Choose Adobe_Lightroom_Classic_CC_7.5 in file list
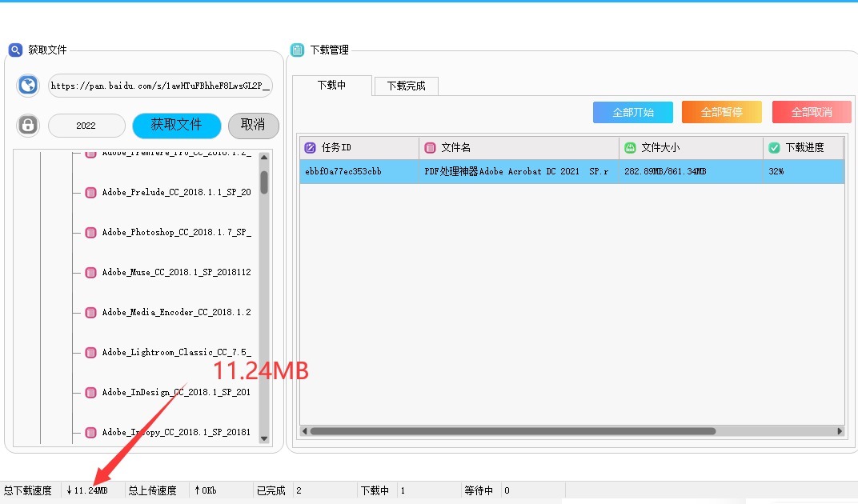The height and width of the screenshot is (504, 858). click(176, 353)
